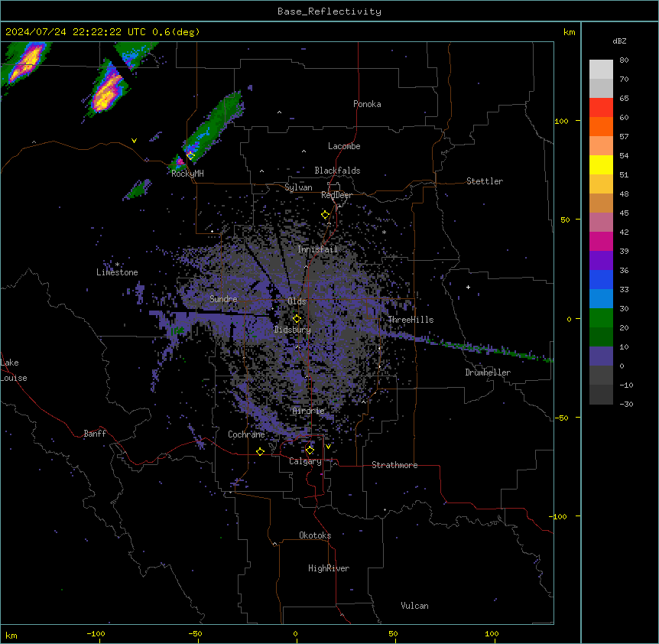Click the Airdrie city label

pos(309,411)
